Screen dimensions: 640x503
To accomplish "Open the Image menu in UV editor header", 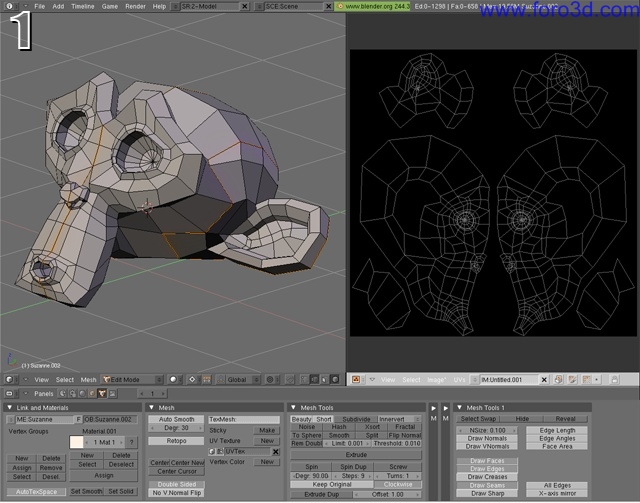I will tap(436, 380).
